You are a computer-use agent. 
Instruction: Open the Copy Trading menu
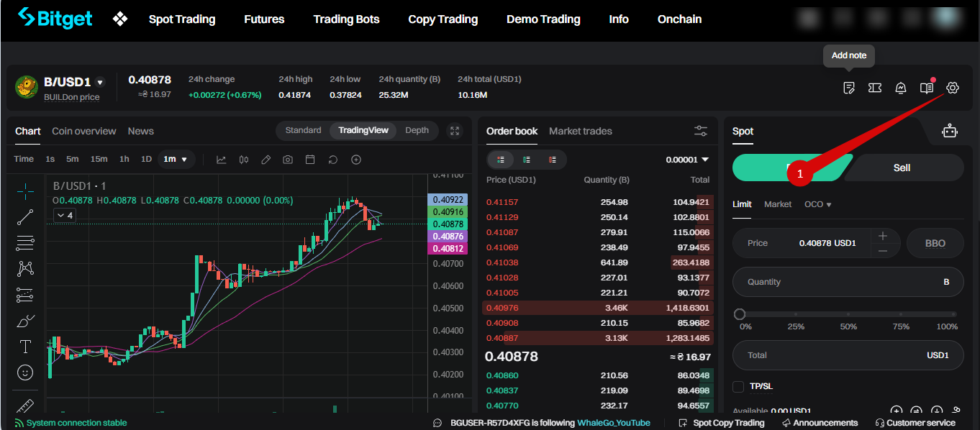click(443, 19)
